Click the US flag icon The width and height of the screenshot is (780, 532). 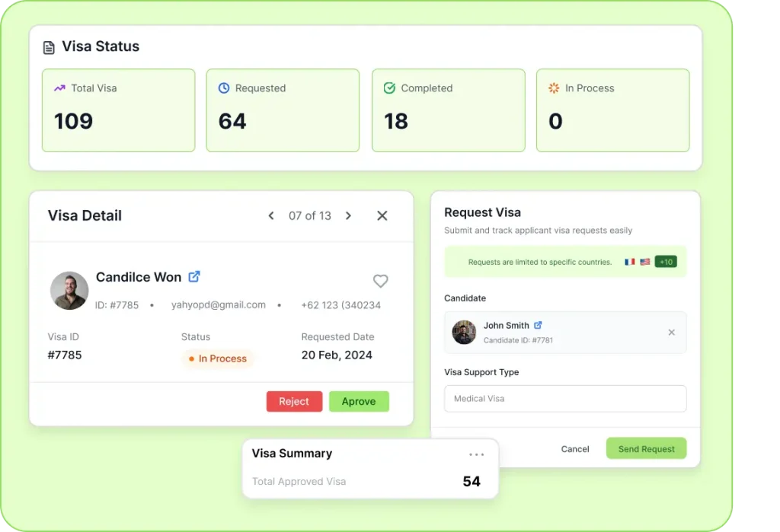coord(644,262)
